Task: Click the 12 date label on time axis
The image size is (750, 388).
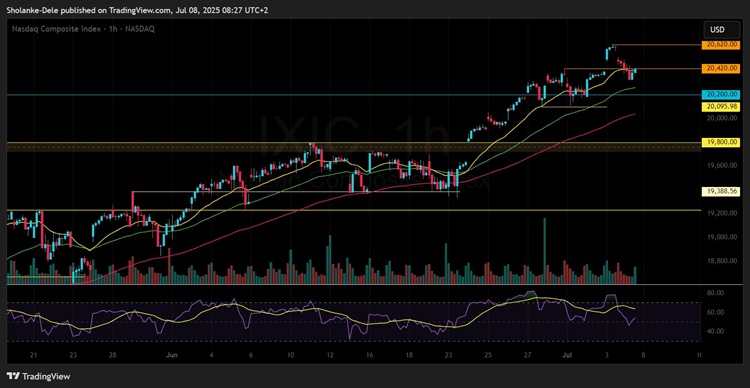Action: coord(331,355)
